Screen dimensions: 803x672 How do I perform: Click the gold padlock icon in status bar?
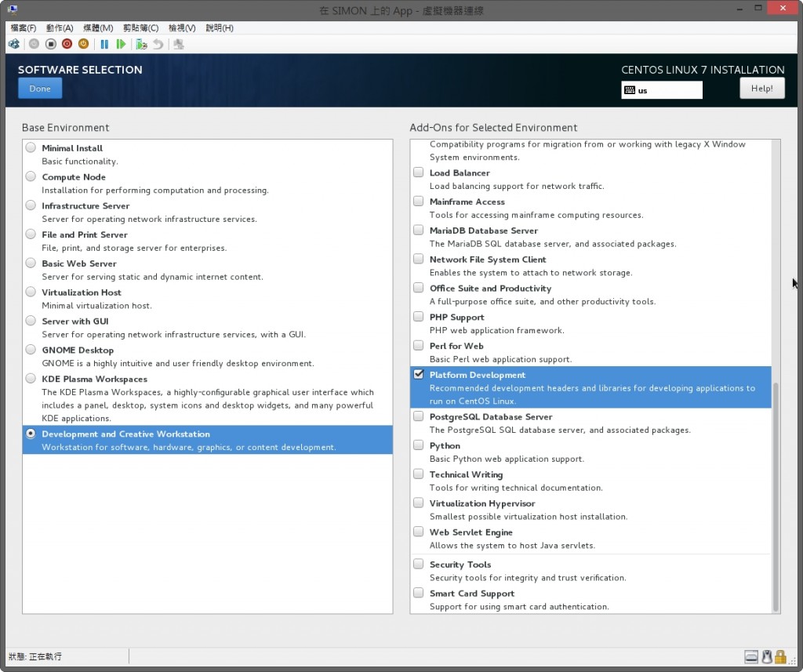point(780,656)
